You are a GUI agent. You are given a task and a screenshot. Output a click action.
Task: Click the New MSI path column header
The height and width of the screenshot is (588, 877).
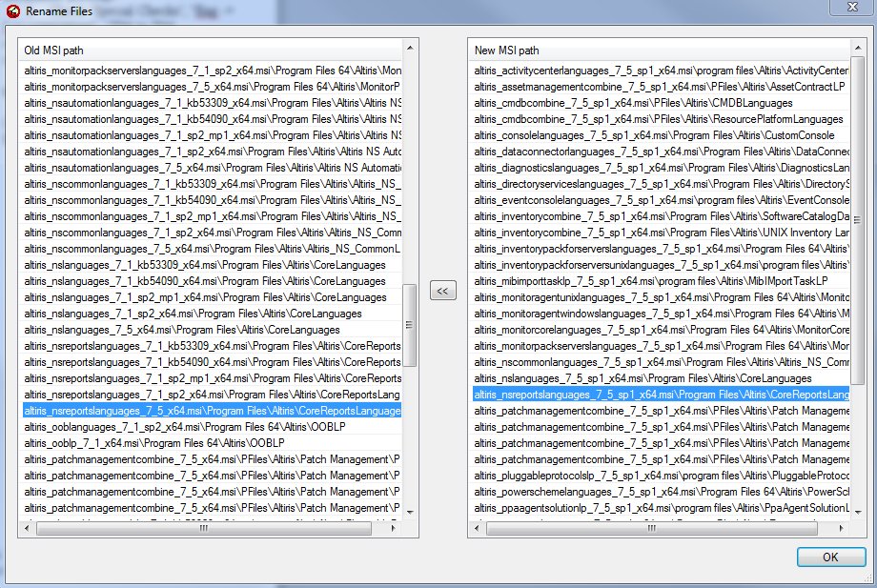pos(660,51)
